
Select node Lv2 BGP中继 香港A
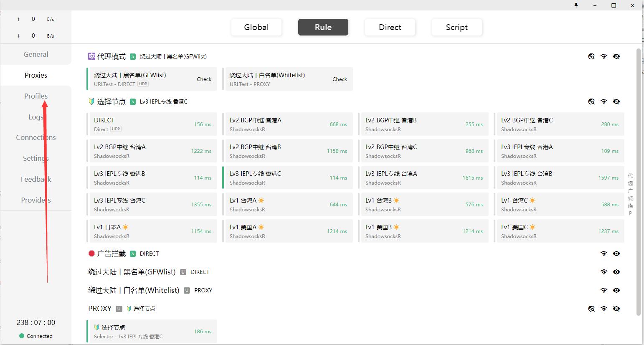288,124
